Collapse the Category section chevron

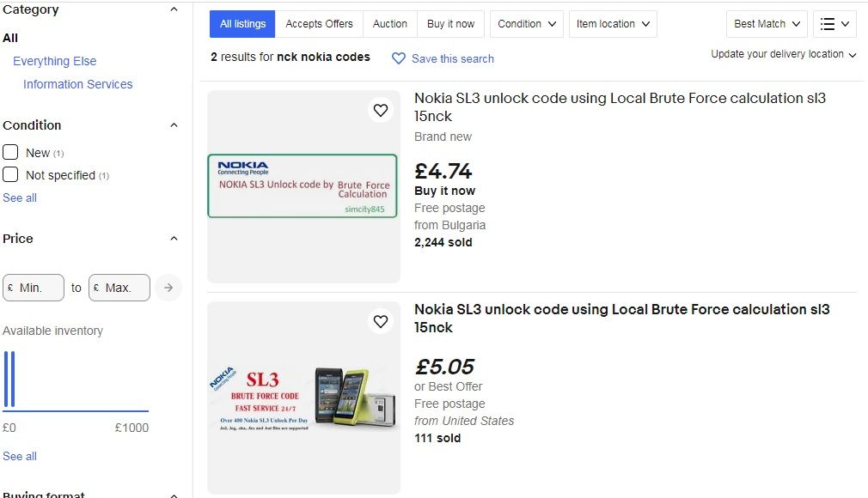(174, 9)
